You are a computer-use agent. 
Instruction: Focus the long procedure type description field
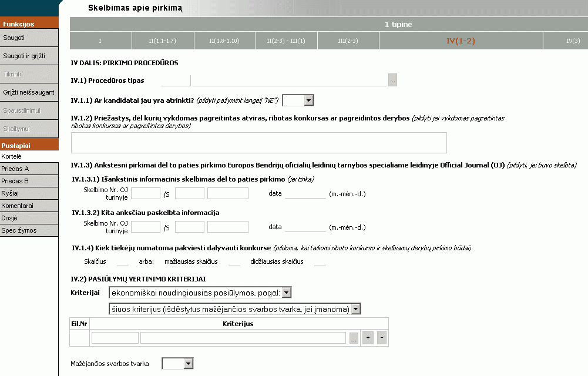pos(290,80)
